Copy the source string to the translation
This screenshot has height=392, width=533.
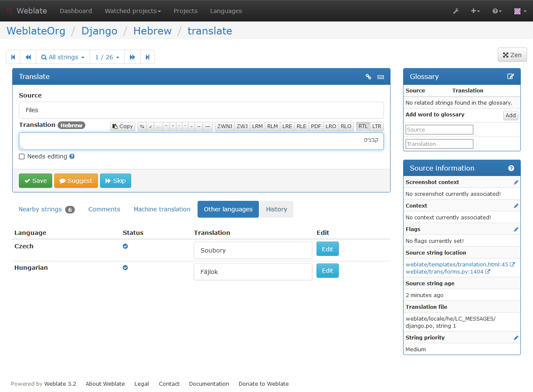coord(123,126)
